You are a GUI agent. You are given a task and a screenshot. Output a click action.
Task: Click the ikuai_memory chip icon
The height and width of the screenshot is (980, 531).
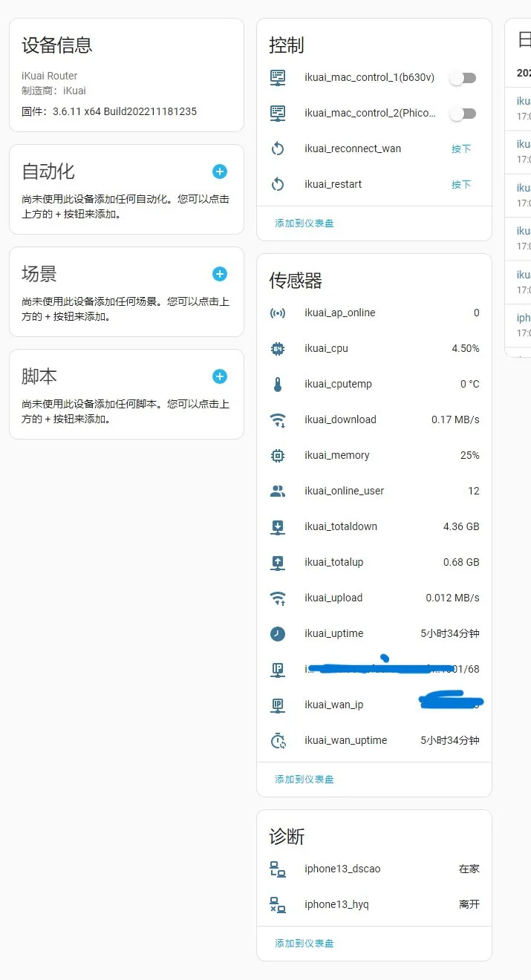coord(278,455)
